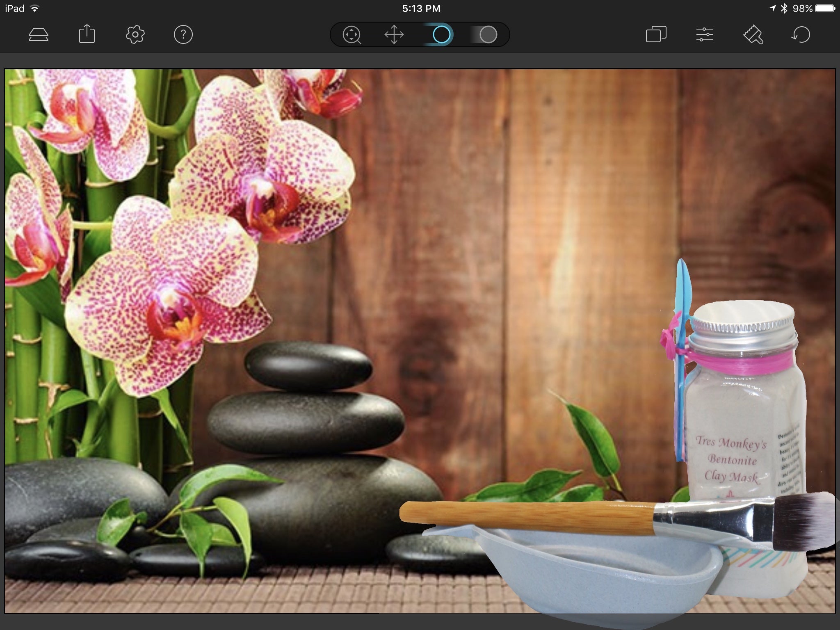Open the help question mark icon
The width and height of the screenshot is (840, 630).
coord(183,34)
